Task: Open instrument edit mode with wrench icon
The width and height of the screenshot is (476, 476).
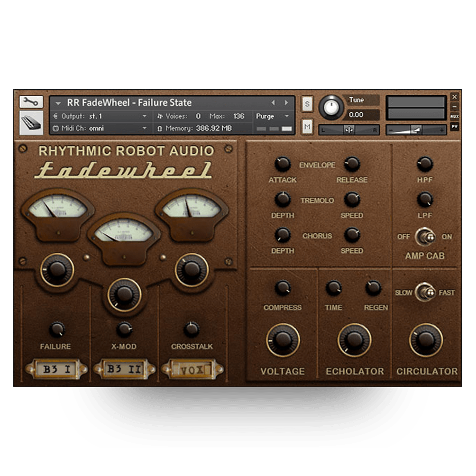Action: [x=31, y=102]
